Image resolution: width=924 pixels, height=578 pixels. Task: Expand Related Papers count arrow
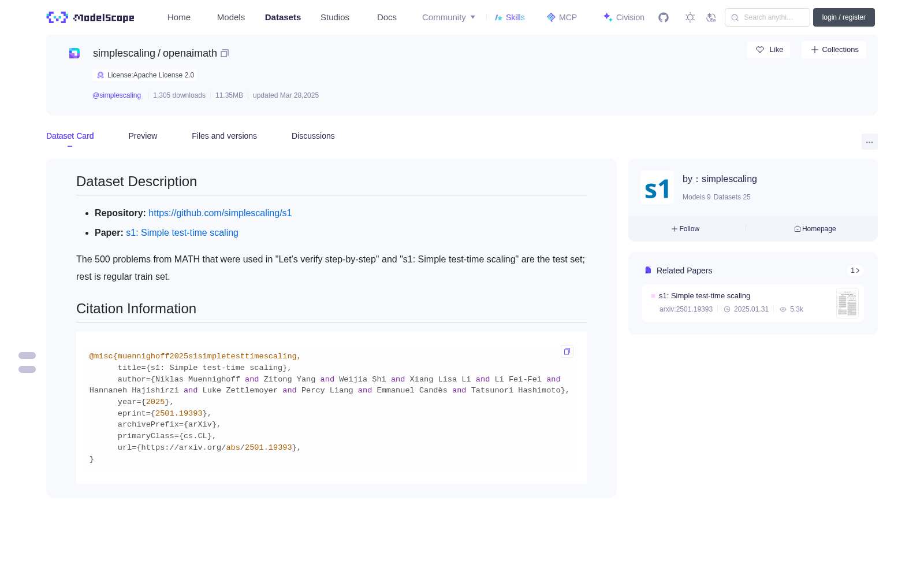click(x=855, y=271)
